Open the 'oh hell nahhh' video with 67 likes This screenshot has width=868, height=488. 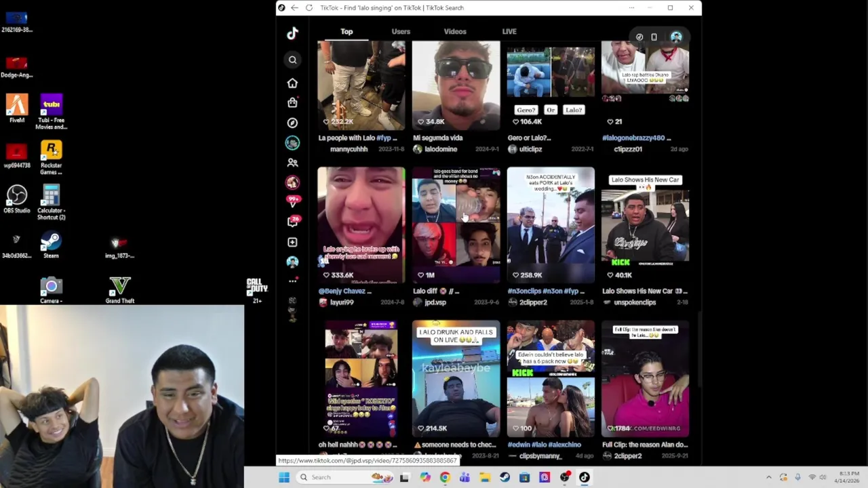[x=361, y=378]
